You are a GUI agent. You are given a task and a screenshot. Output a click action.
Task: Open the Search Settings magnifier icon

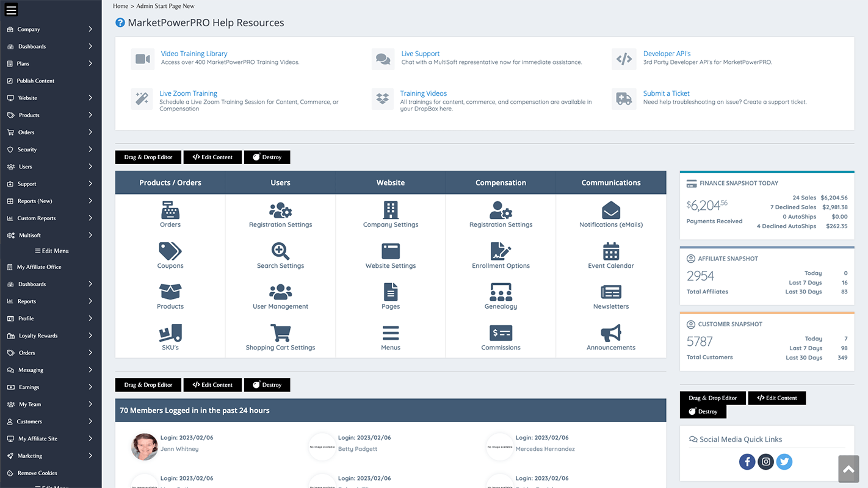pos(281,251)
